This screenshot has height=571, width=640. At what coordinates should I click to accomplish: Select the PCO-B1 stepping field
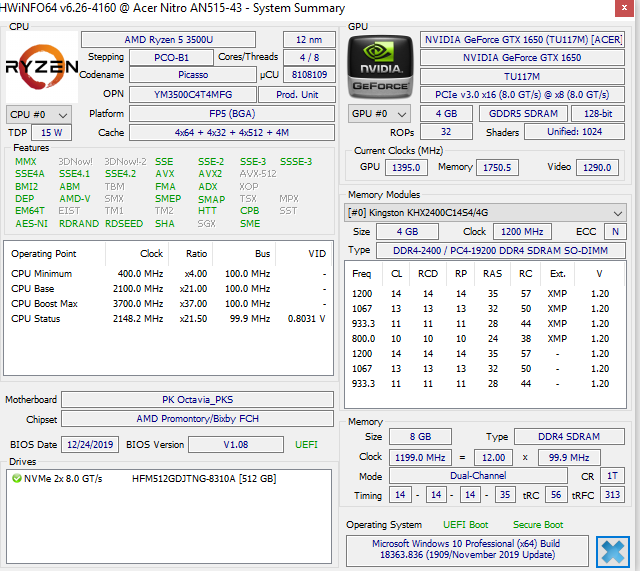[171, 58]
